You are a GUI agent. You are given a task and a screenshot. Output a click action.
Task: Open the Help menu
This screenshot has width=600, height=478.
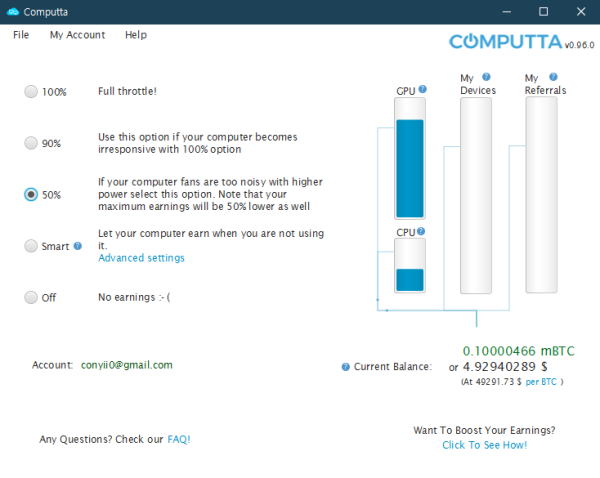pyautogui.click(x=136, y=35)
